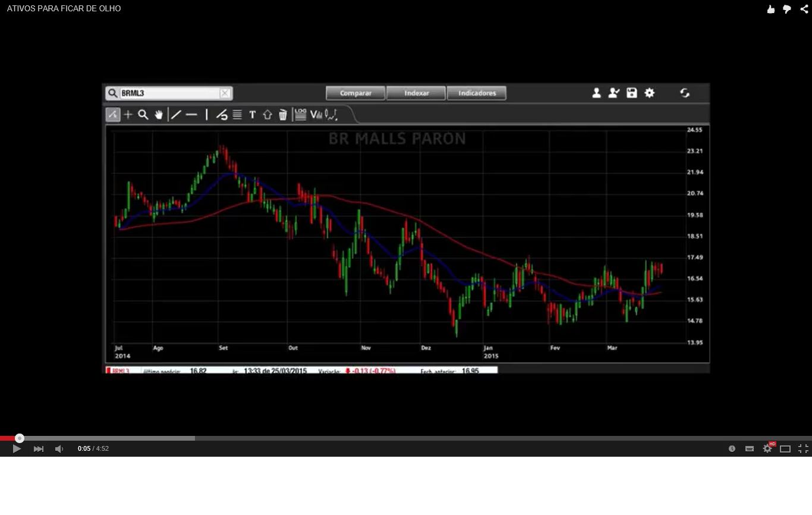
Task: Click the 17.49 price axis label
Action: click(x=694, y=257)
